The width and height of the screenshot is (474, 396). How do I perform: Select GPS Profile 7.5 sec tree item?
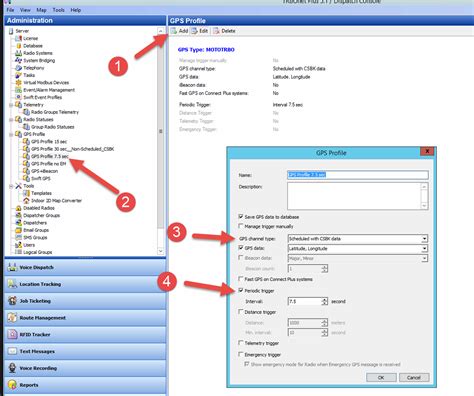50,156
